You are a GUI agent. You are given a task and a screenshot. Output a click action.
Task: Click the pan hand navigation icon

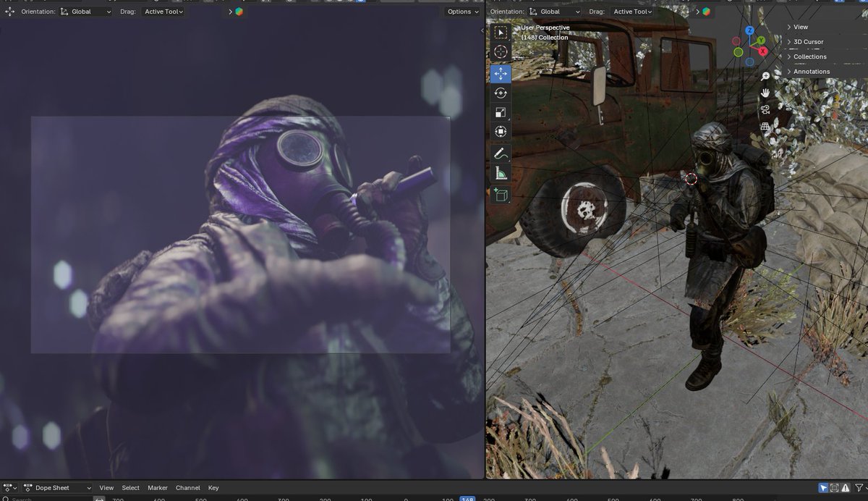tap(765, 93)
